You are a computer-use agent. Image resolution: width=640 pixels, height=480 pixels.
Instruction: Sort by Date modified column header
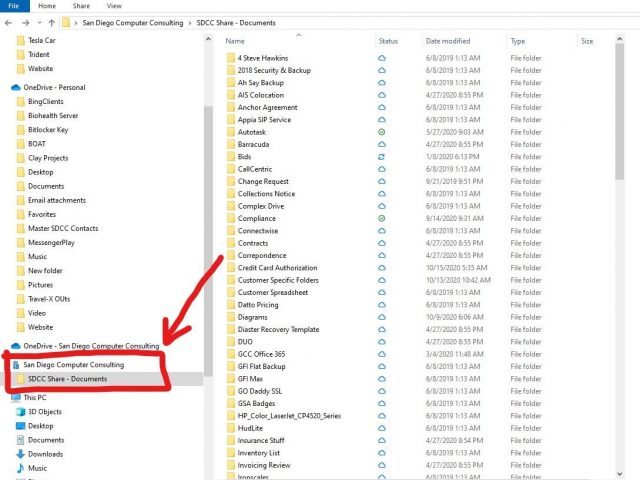click(x=448, y=41)
